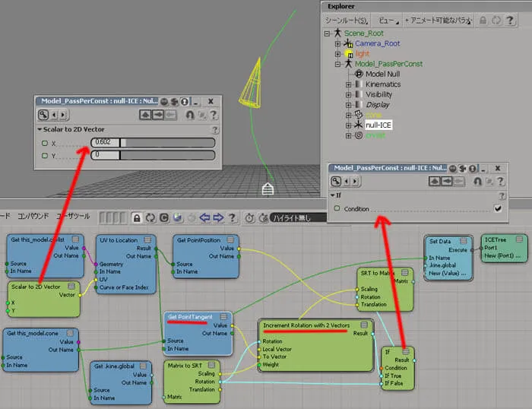Select the Get PointPosition node title
This screenshot has height=409, width=532.
[198, 240]
